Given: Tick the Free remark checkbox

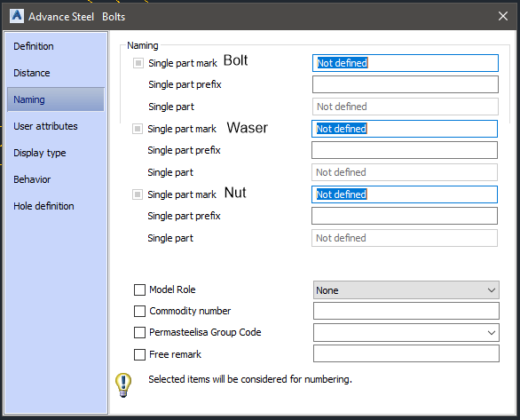Looking at the screenshot, I should point(139,354).
